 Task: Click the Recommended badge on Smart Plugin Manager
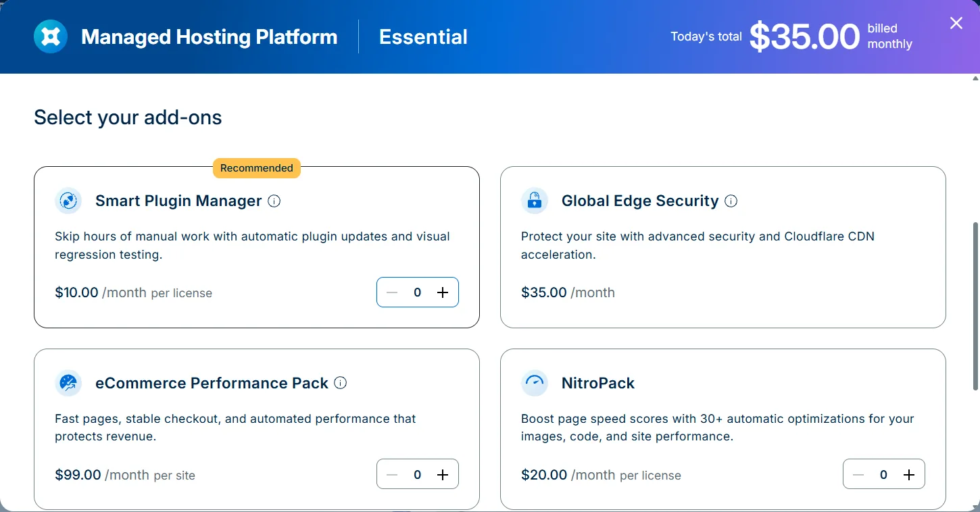coord(257,168)
